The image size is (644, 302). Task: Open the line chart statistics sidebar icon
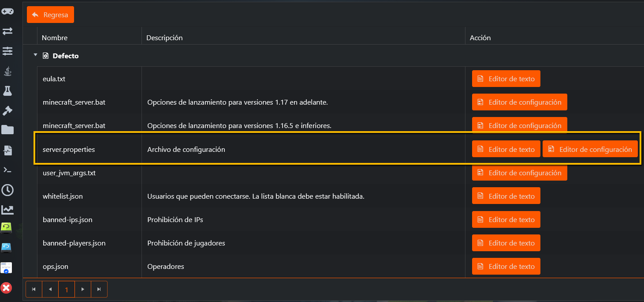tap(7, 210)
